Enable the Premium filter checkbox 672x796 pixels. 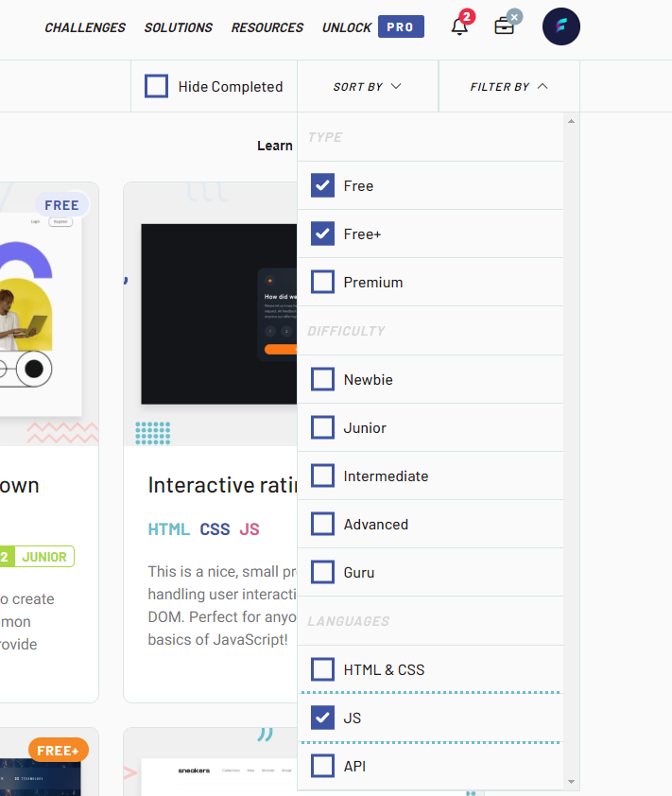(x=323, y=282)
